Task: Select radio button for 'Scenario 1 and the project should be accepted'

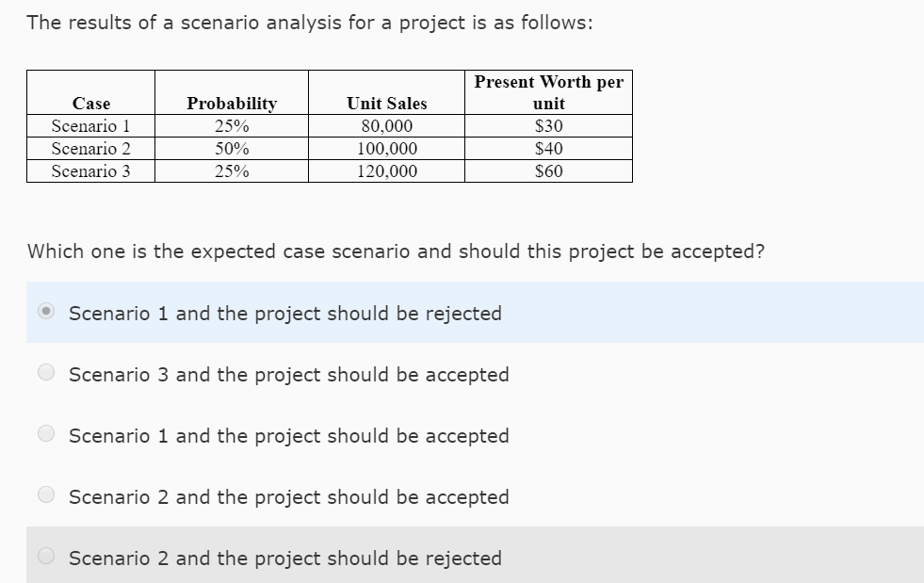Action: coord(46,433)
